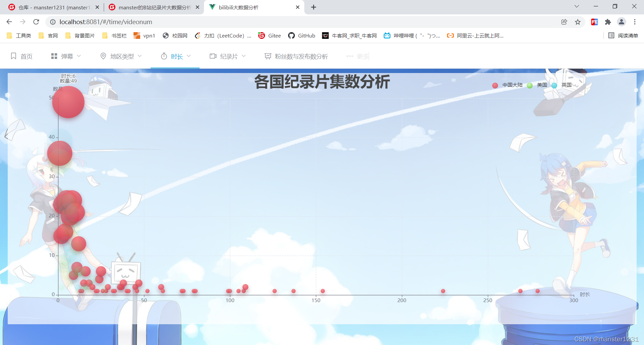Open the vpn1 bookmark
This screenshot has width=644, height=345.
click(144, 36)
